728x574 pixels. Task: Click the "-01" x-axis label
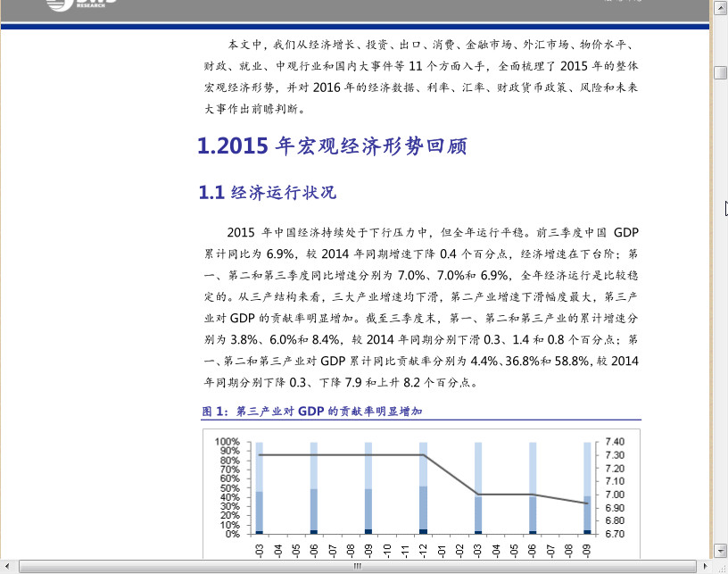point(441,551)
